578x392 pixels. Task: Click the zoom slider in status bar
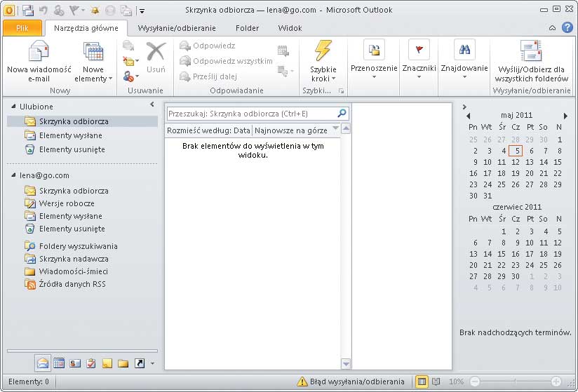(x=516, y=381)
